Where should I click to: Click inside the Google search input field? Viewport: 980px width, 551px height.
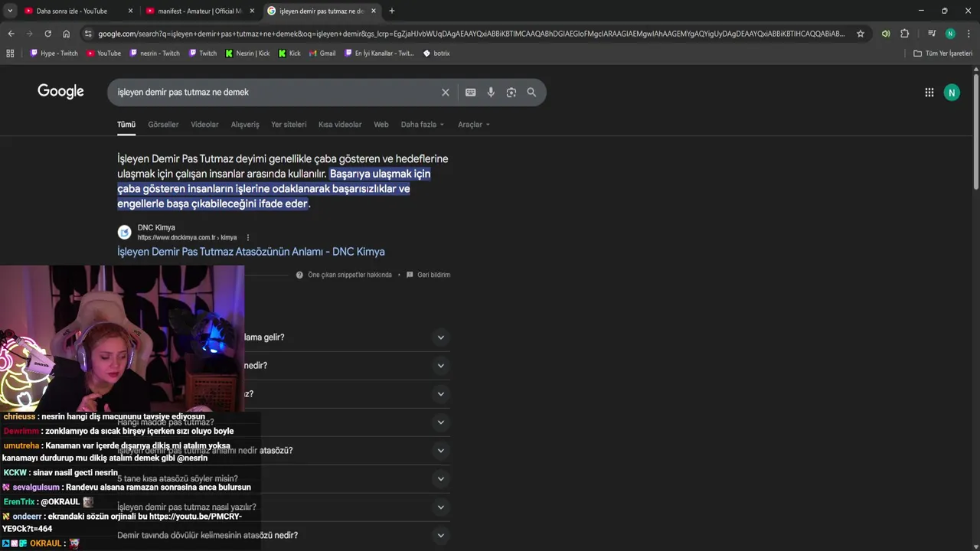276,93
